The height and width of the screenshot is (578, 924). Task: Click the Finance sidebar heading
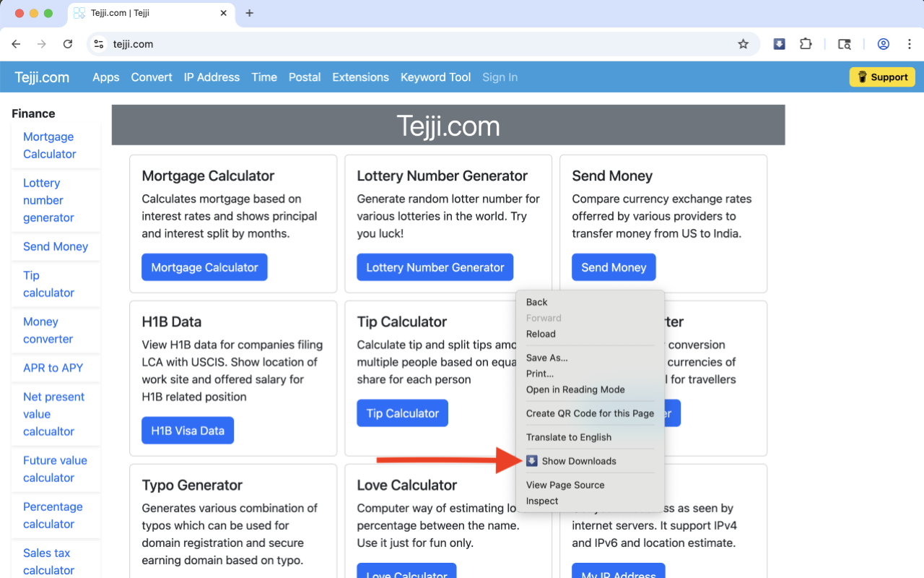(x=33, y=113)
